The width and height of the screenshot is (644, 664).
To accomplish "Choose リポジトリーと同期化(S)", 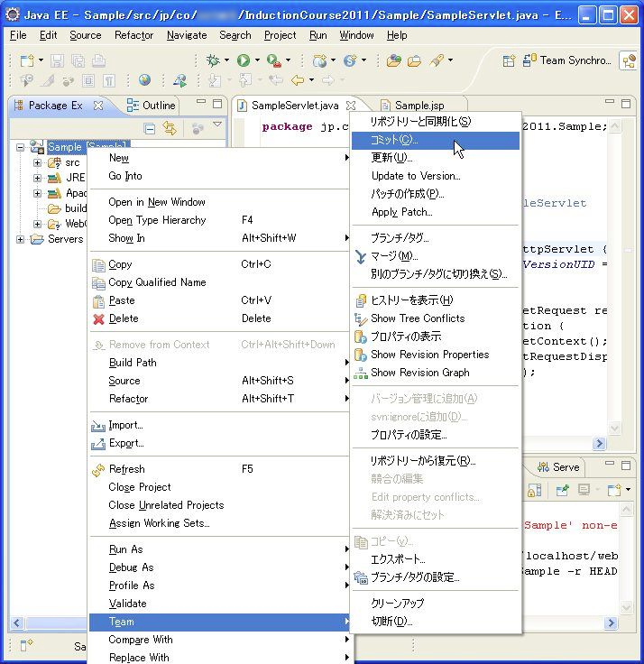I will (x=436, y=122).
